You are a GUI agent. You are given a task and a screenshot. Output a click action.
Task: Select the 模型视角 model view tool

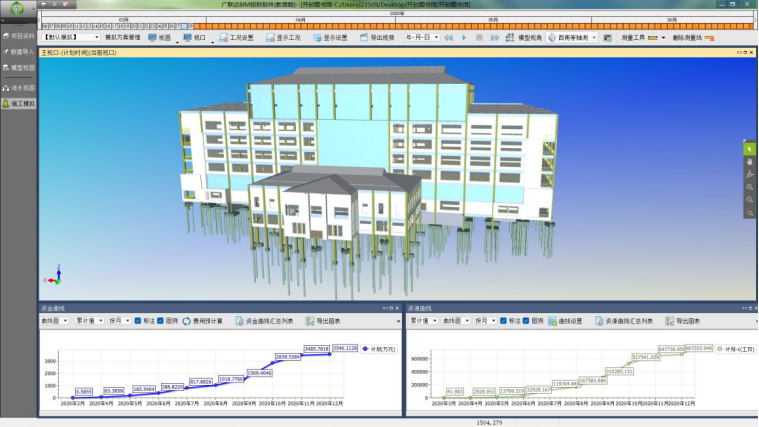point(524,37)
